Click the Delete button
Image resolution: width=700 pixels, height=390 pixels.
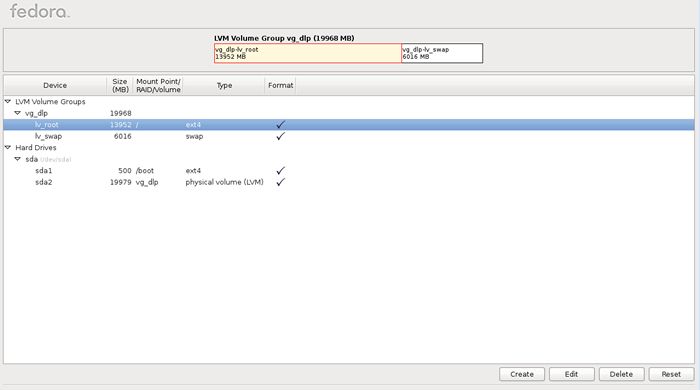[x=621, y=374]
